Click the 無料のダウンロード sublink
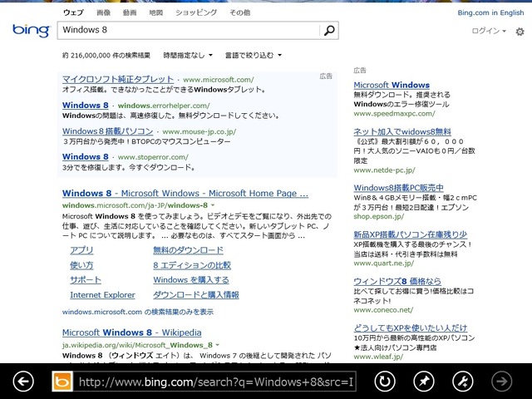Viewport: 532px width, 399px height. coord(189,250)
